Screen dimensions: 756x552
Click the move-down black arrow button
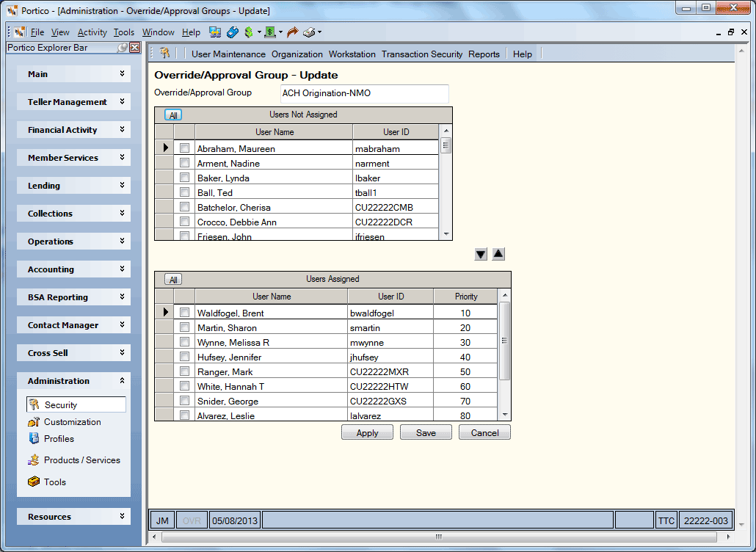(x=481, y=254)
